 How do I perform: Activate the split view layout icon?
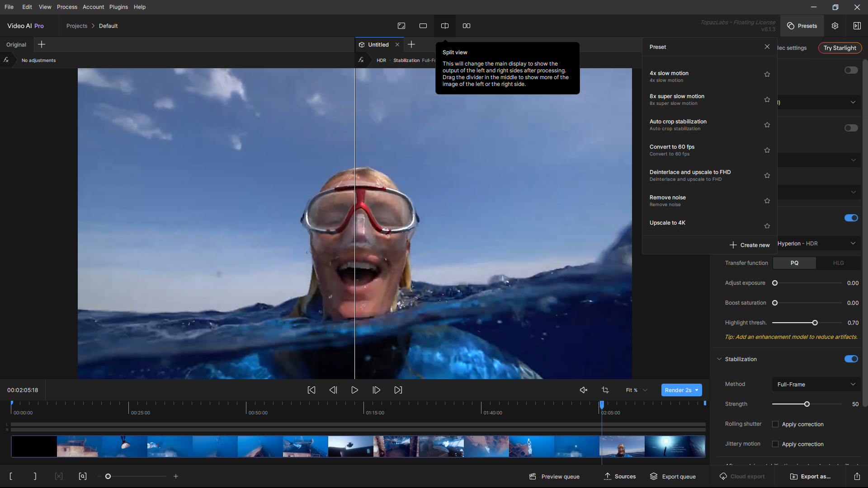pyautogui.click(x=445, y=26)
